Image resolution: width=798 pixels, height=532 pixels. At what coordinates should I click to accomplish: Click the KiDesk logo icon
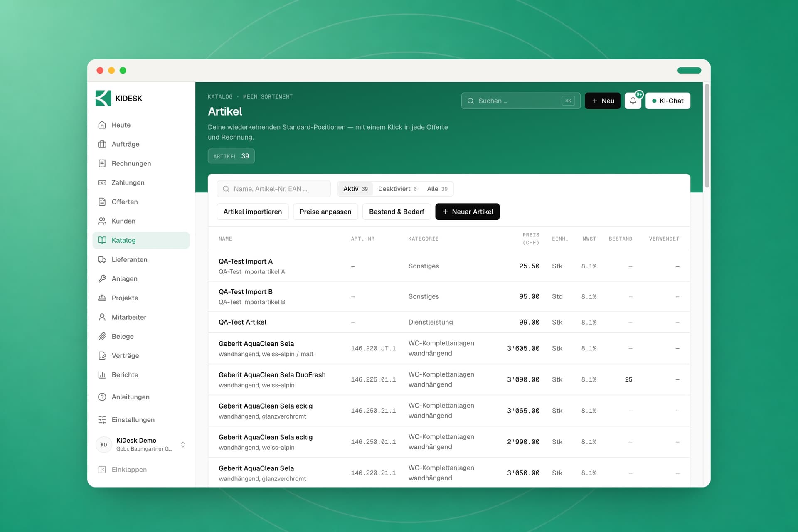(x=103, y=98)
